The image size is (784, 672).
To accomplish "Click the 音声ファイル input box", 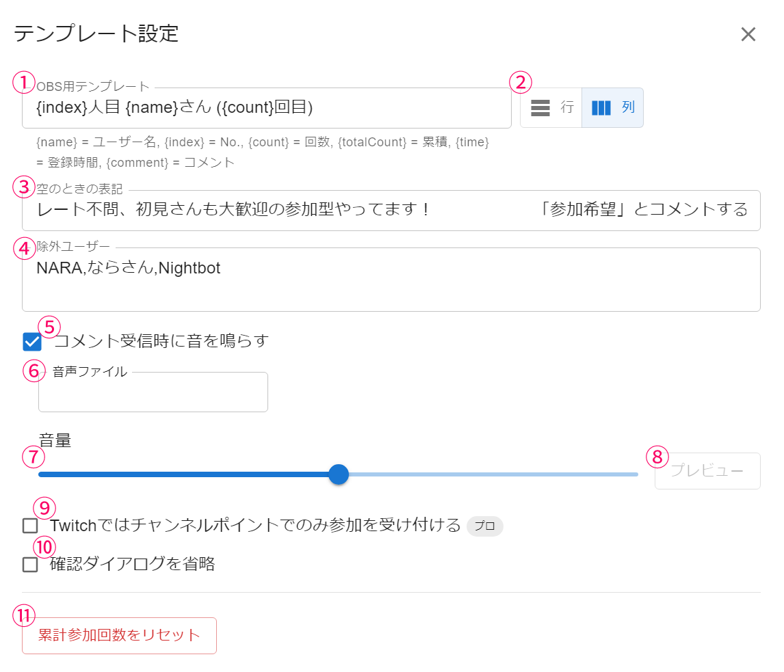I will [153, 392].
